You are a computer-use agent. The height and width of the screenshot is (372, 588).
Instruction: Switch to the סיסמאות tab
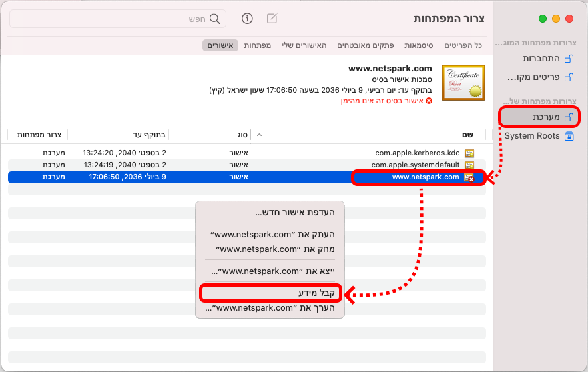419,45
